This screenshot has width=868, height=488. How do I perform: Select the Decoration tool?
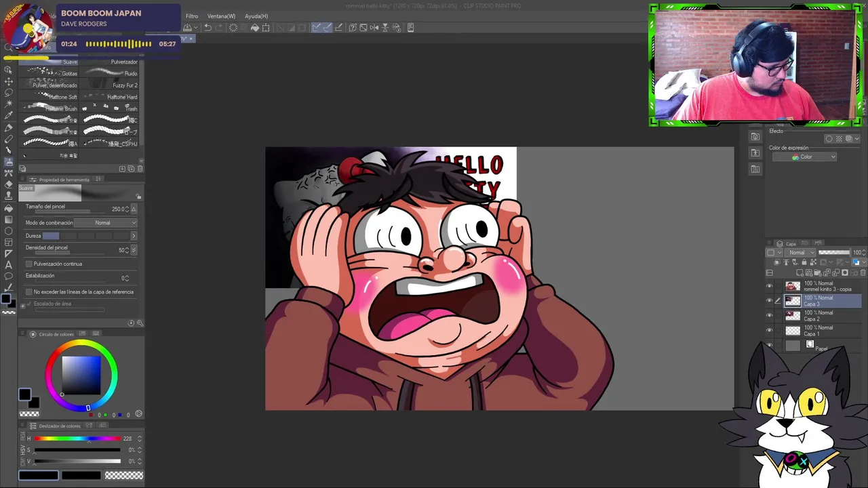coord(9,174)
